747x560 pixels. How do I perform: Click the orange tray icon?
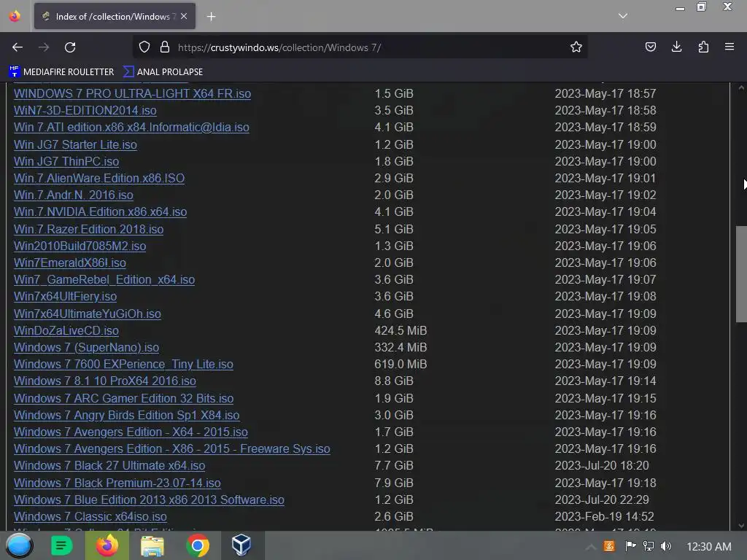(609, 546)
